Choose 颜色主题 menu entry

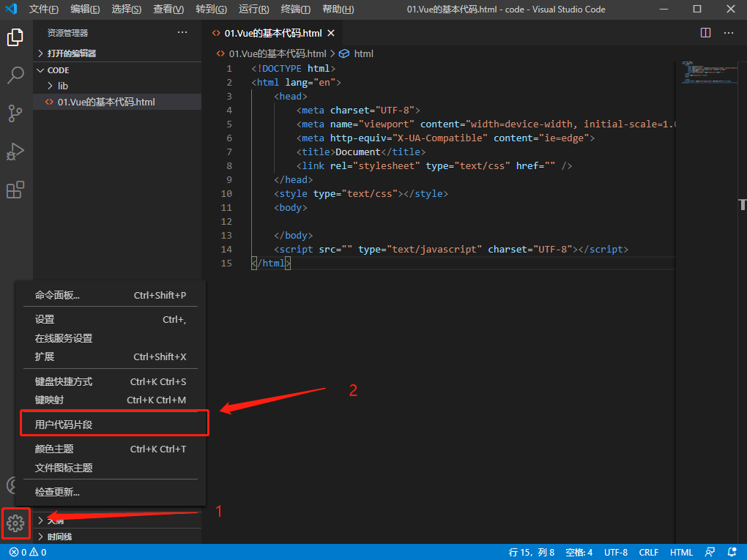[111, 449]
